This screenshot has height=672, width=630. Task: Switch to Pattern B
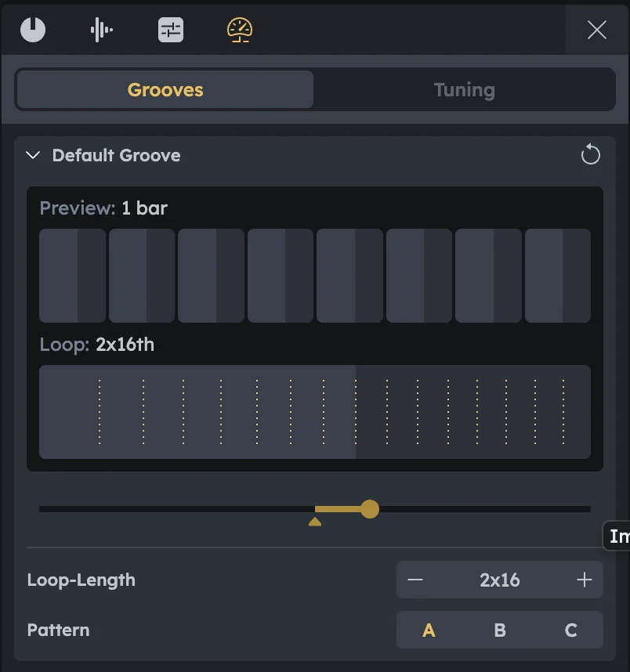500,630
